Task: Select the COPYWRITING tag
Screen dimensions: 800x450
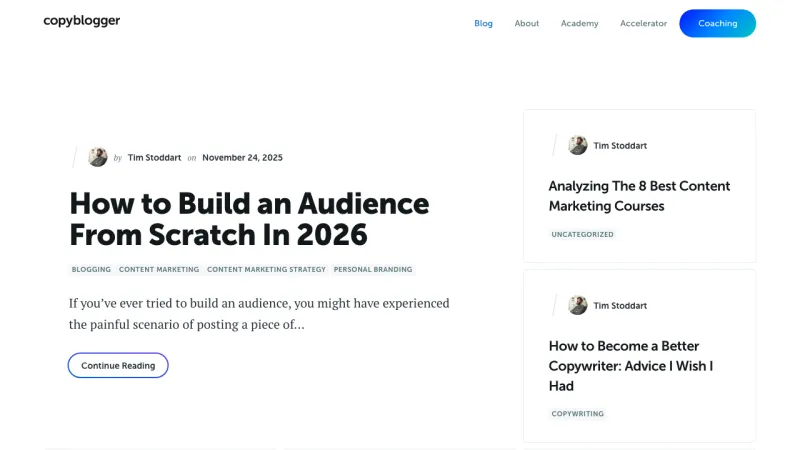Action: tap(578, 414)
